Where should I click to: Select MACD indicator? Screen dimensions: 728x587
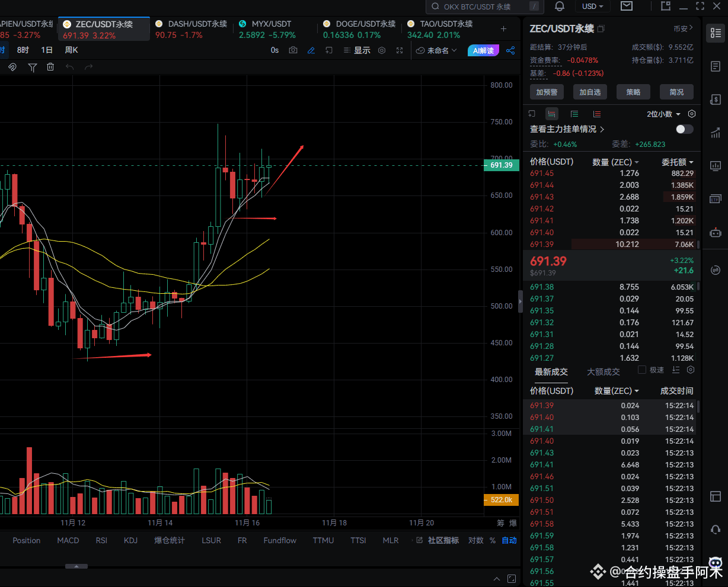(68, 540)
